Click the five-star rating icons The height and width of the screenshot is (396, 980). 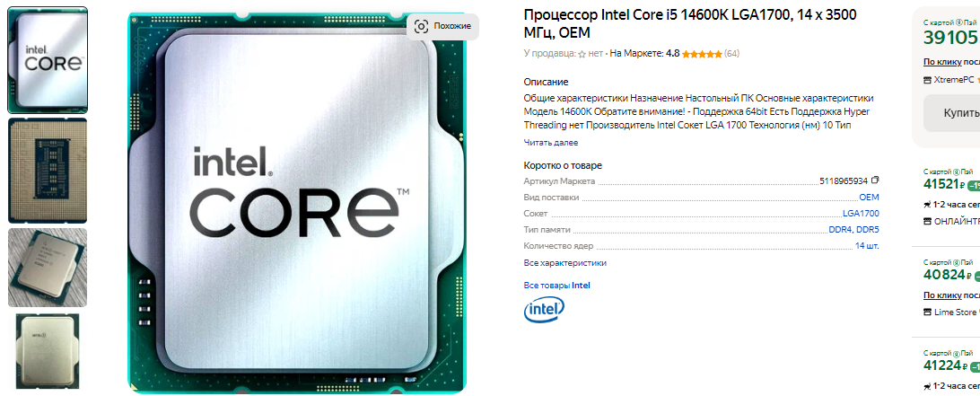click(x=702, y=54)
